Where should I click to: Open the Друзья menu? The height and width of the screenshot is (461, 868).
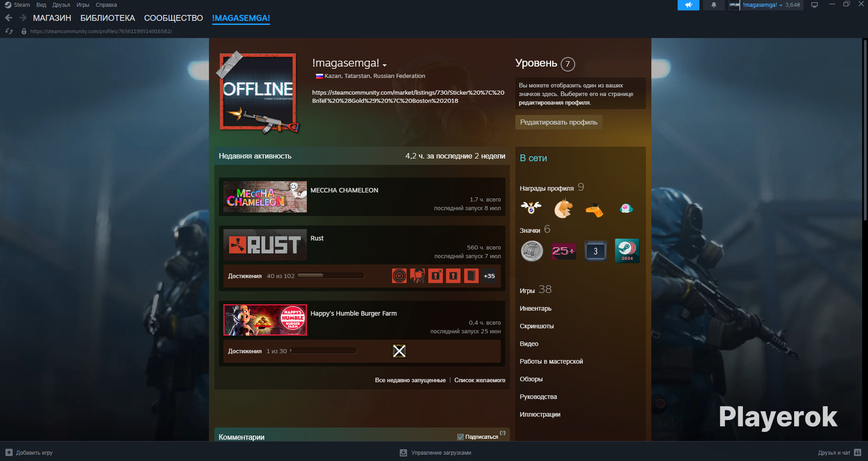click(61, 5)
